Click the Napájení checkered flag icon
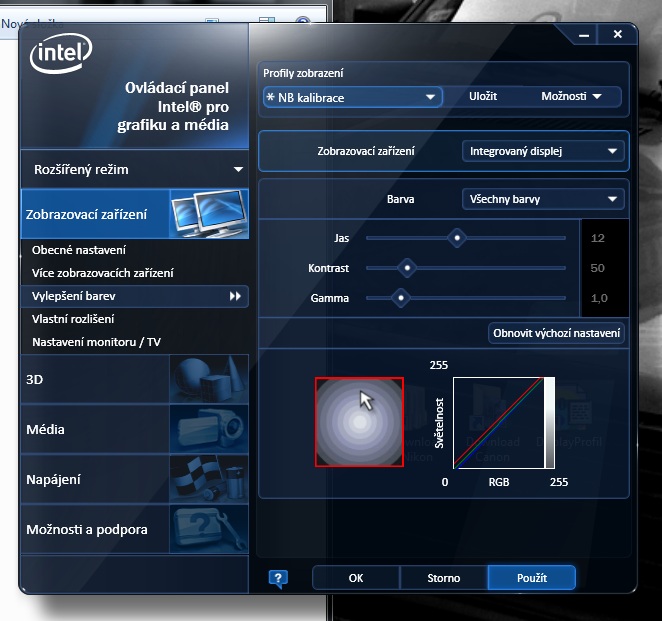This screenshot has height=621, width=662. 208,479
